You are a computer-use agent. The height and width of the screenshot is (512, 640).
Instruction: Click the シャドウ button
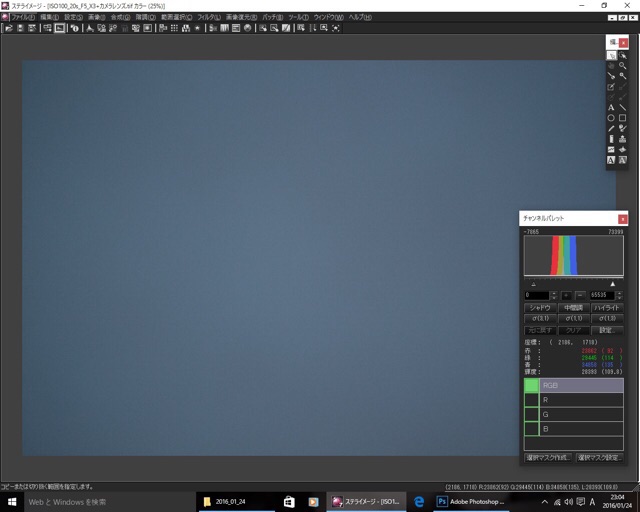[540, 308]
